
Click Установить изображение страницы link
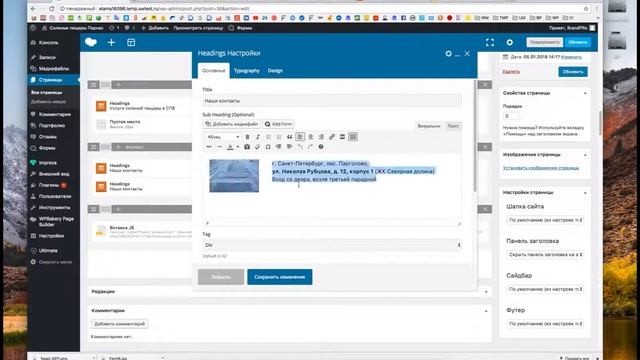(541, 168)
